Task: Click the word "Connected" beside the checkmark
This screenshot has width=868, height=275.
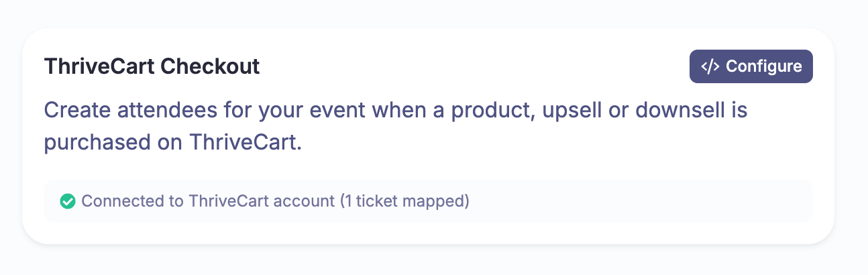Action: [x=117, y=201]
